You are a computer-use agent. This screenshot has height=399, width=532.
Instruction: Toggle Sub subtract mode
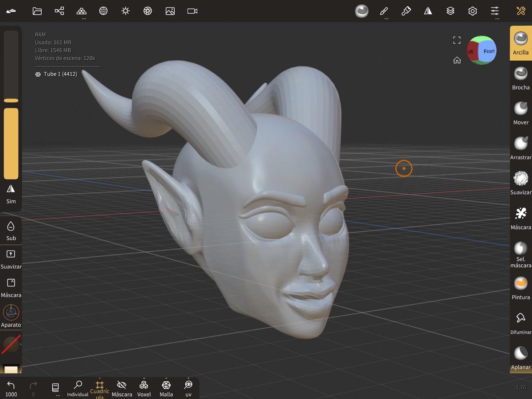pyautogui.click(x=11, y=231)
